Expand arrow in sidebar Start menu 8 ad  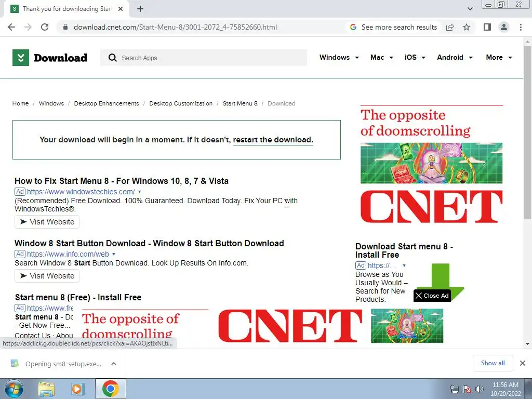point(404,265)
